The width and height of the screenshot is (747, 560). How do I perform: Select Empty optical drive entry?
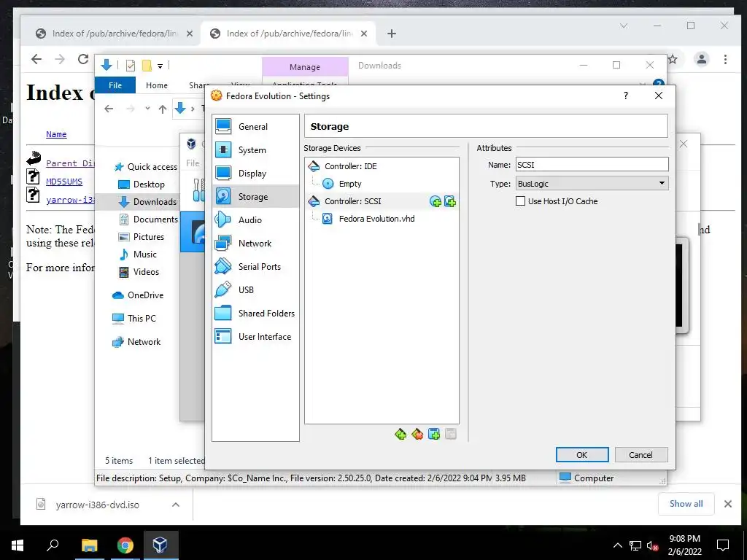(382, 184)
